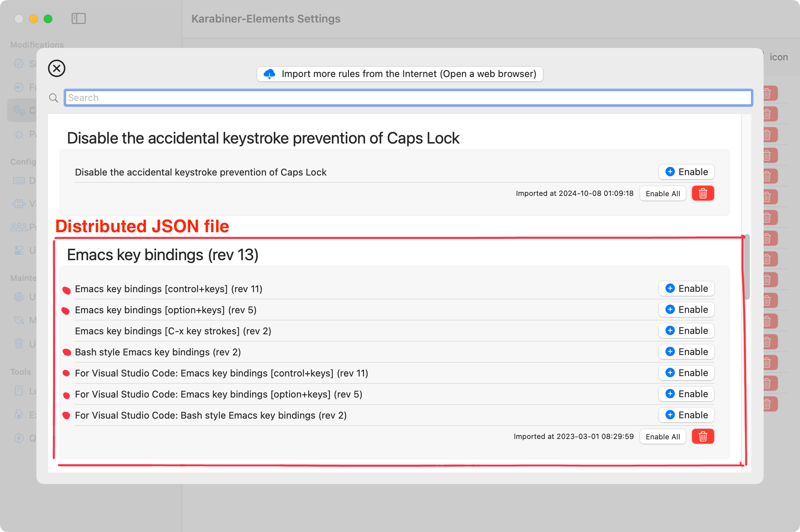Screen dimensions: 800x532
Task: Enable For Visual Studio Code [option+keys] rule
Action: (x=686, y=394)
